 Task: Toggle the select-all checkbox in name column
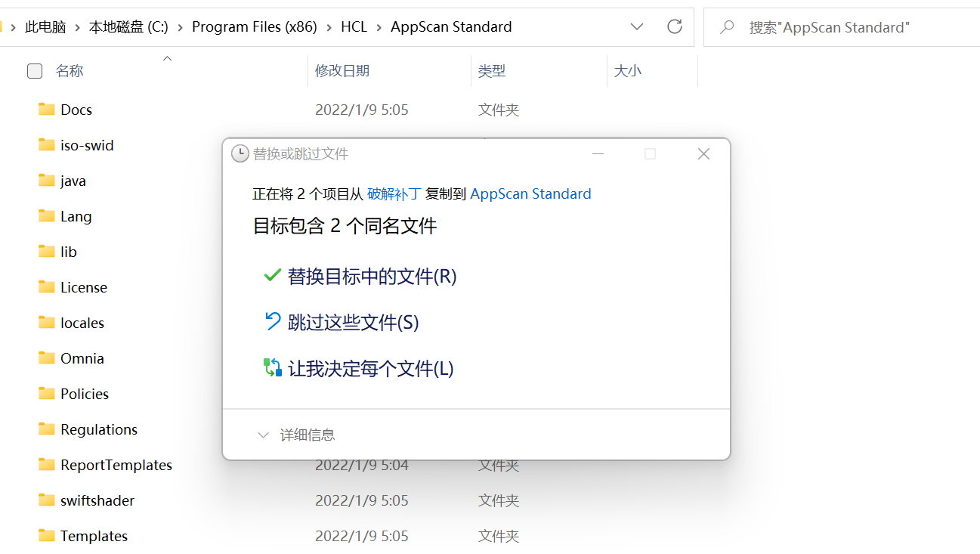(35, 70)
